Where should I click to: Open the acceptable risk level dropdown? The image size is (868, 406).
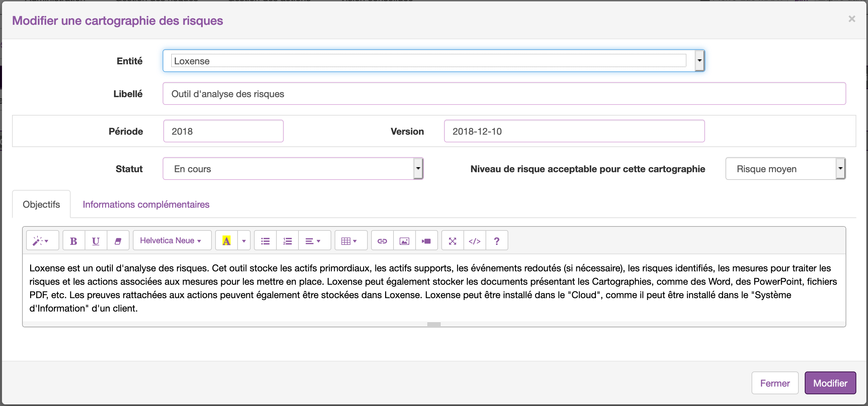pos(785,168)
